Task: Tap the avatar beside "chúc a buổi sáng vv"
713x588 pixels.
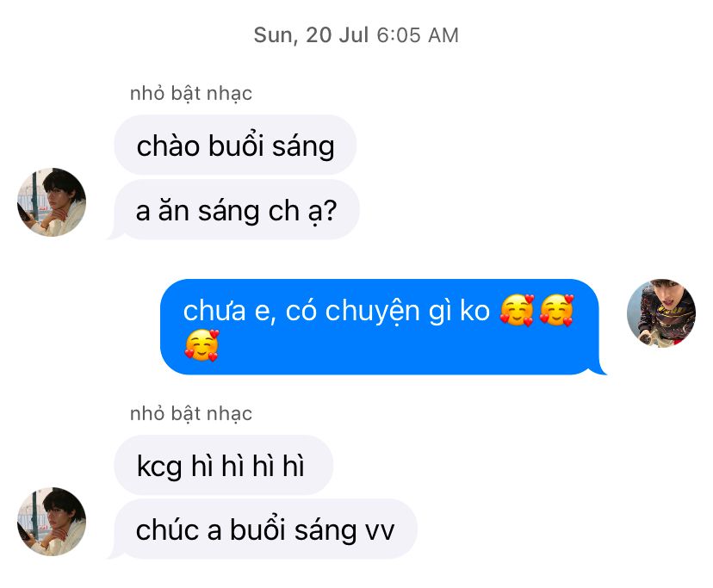Action: coord(52,522)
